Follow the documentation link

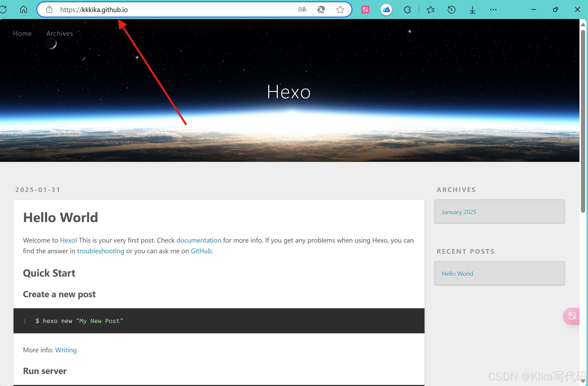(199, 240)
